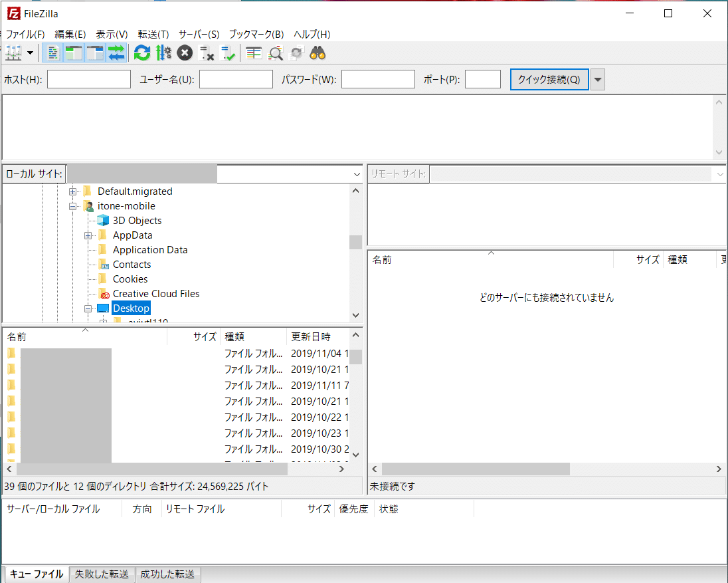Select Contacts folder in tree
This screenshot has height=583, width=728.
click(132, 265)
